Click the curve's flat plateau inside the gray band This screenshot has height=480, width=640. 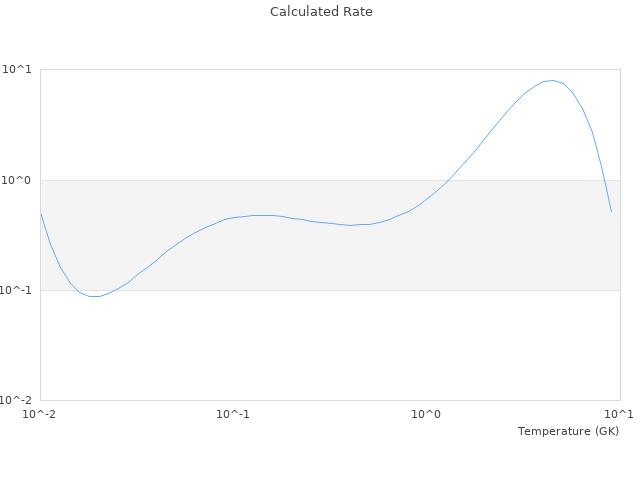(x=262, y=215)
